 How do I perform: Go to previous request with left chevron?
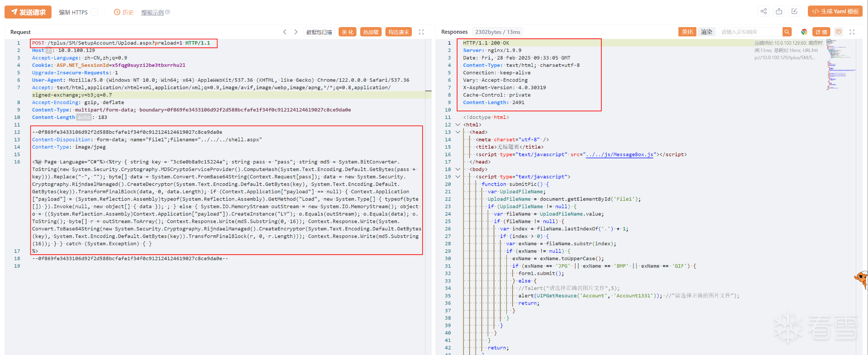click(285, 32)
